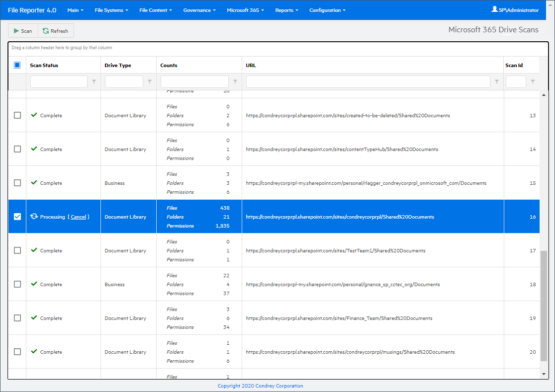Toggle the select-all checkbox in header
Viewport: 555px width, 392px height.
tap(17, 65)
